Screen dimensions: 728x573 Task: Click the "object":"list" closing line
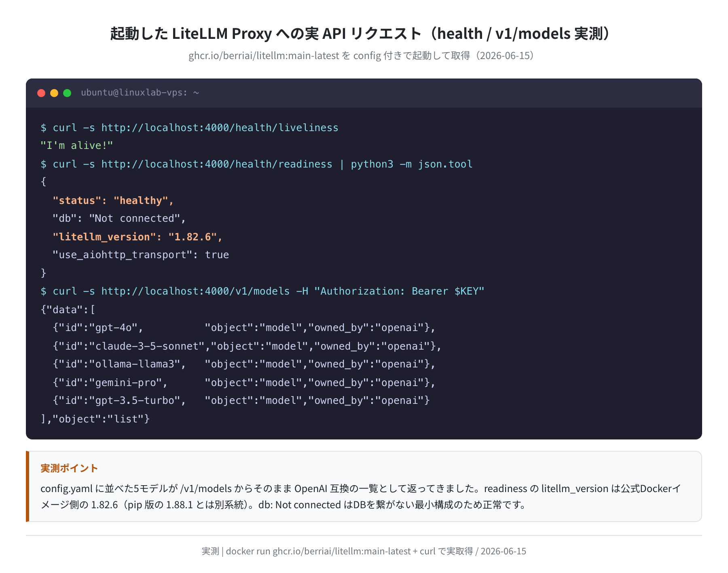[x=95, y=419]
